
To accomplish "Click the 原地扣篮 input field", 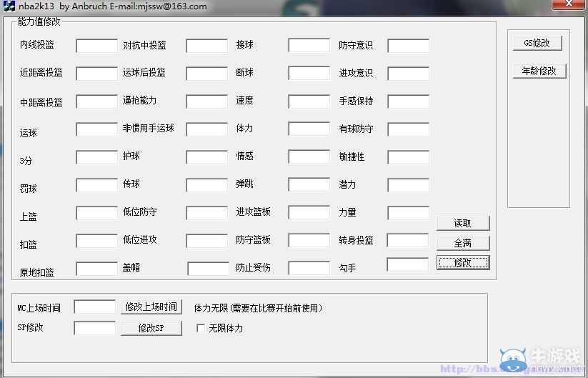I will click(96, 269).
